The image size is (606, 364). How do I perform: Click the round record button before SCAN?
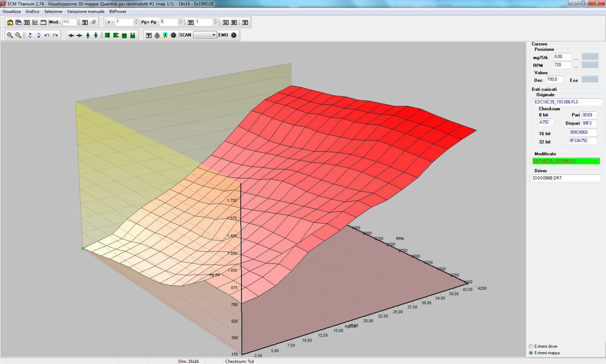(174, 35)
